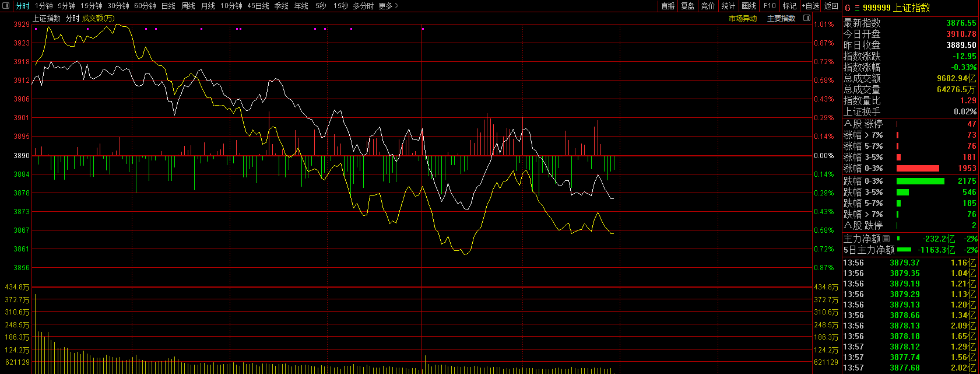980x374 pixels.
Task: Click the 跌幅 0-3% green bar
Action: point(920,181)
